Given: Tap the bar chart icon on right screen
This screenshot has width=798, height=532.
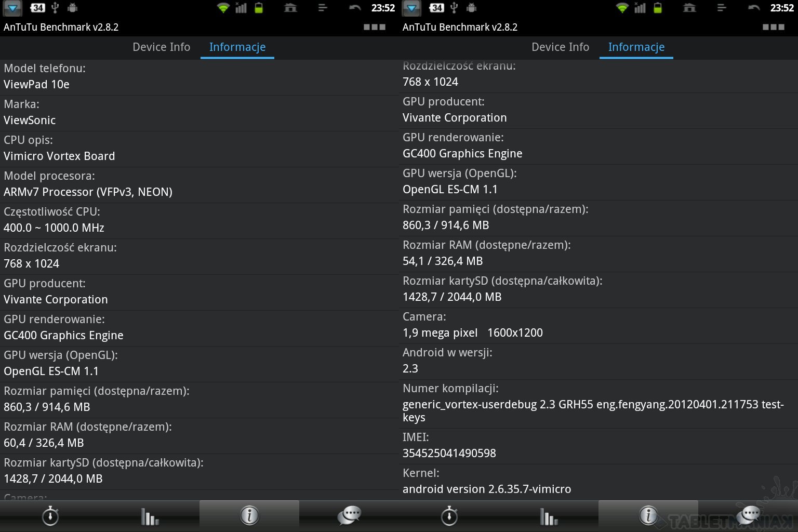Looking at the screenshot, I should [549, 516].
